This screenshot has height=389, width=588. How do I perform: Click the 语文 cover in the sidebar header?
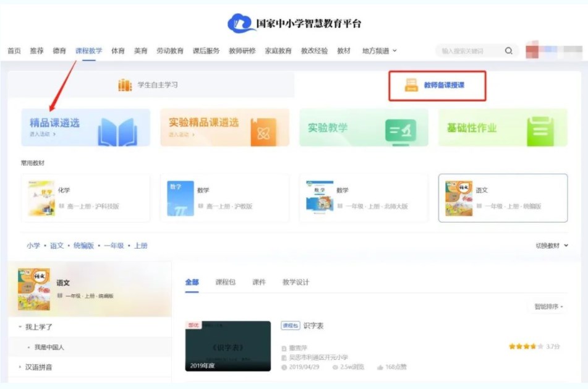coord(34,289)
